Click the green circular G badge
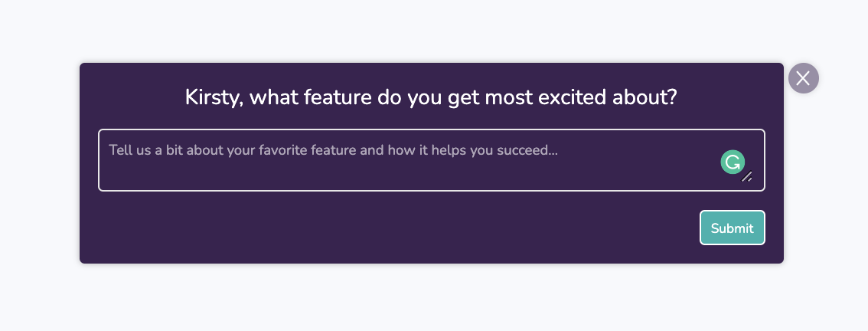This screenshot has height=331, width=868. [733, 162]
